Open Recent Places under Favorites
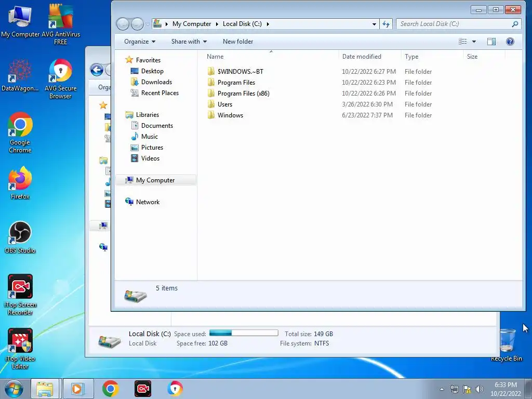This screenshot has width=532, height=399. point(160,92)
